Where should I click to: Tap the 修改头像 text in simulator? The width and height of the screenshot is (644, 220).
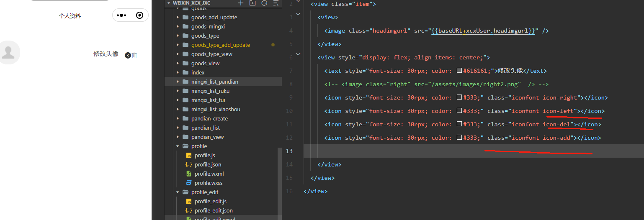(x=106, y=54)
